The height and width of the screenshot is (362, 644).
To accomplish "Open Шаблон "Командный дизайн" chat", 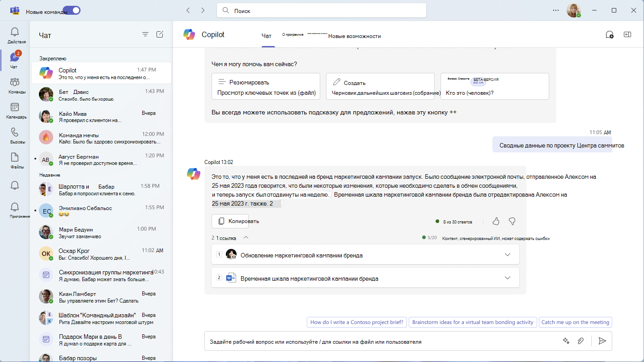I will point(102,318).
